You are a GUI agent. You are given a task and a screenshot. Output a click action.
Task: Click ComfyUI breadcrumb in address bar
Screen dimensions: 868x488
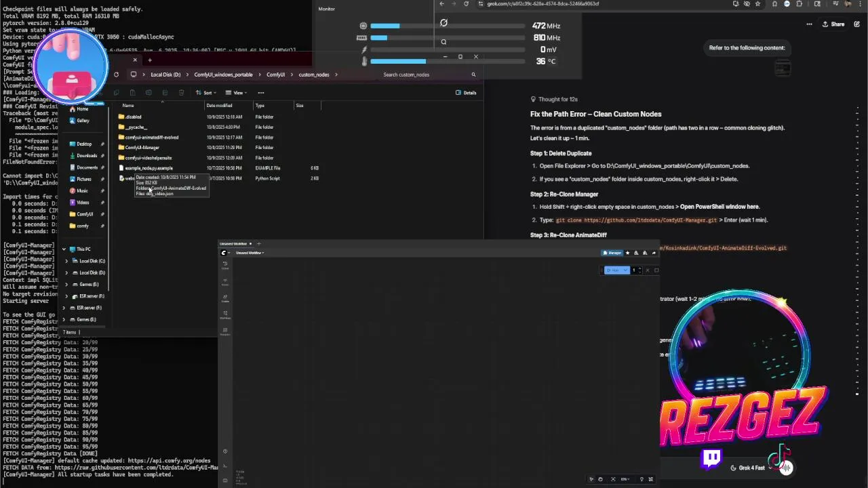[x=275, y=75]
